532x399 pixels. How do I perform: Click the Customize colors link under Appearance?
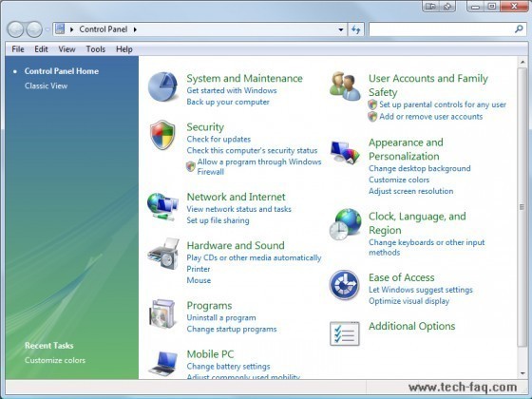coord(399,180)
